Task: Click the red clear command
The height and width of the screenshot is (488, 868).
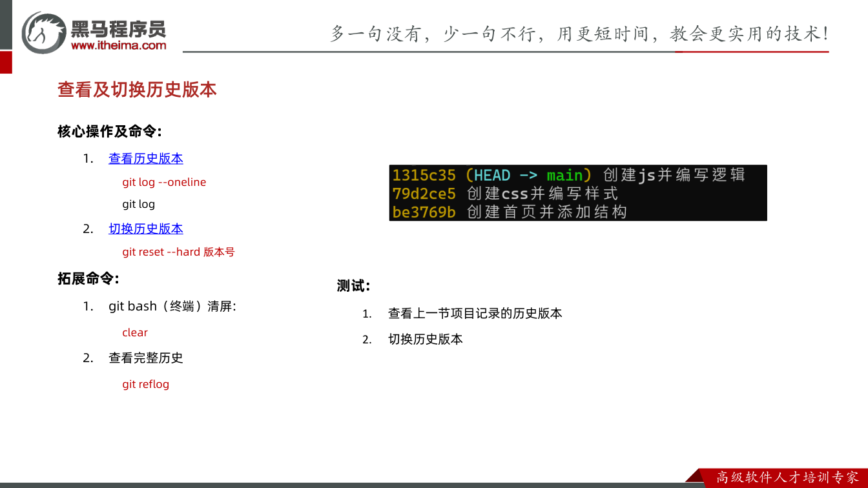Action: (x=135, y=332)
